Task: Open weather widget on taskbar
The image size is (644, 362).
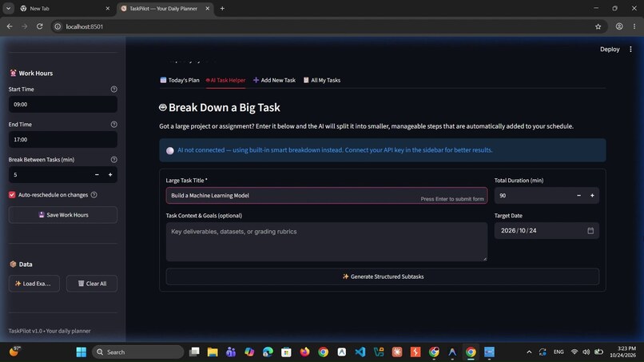Action: point(15,352)
